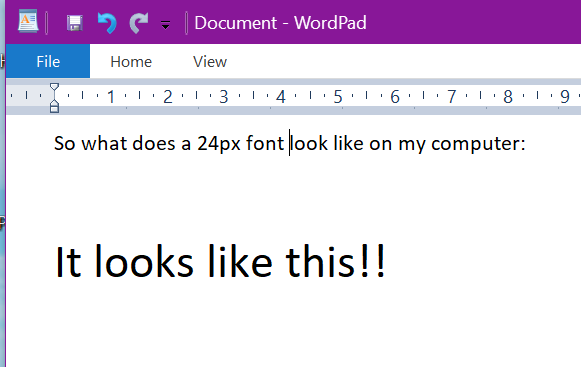Save the document with the floppy icon

click(74, 23)
